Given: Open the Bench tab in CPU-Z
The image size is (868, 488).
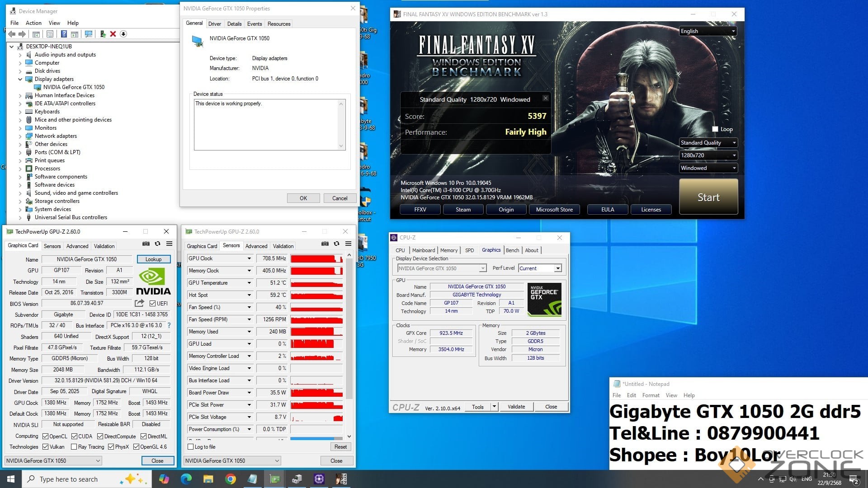Looking at the screenshot, I should [512, 250].
